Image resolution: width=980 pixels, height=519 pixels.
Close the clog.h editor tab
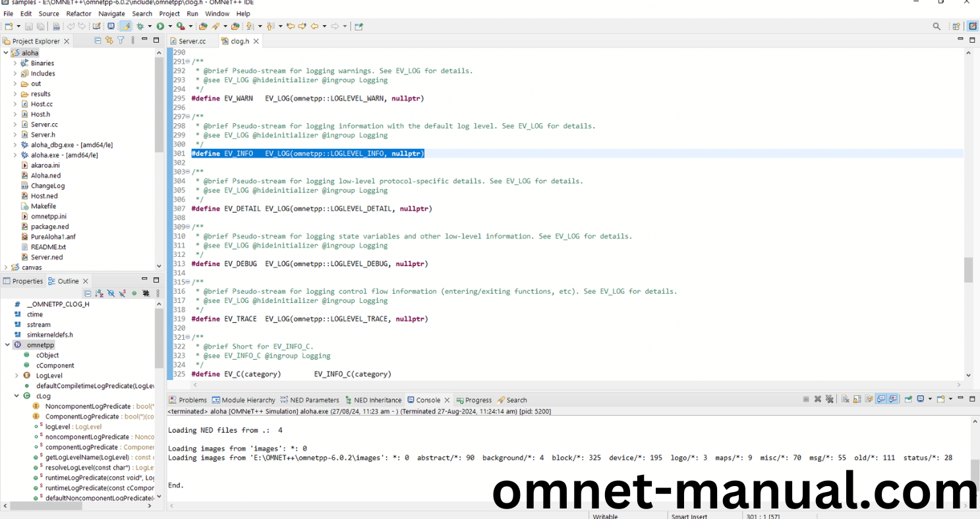click(x=256, y=41)
